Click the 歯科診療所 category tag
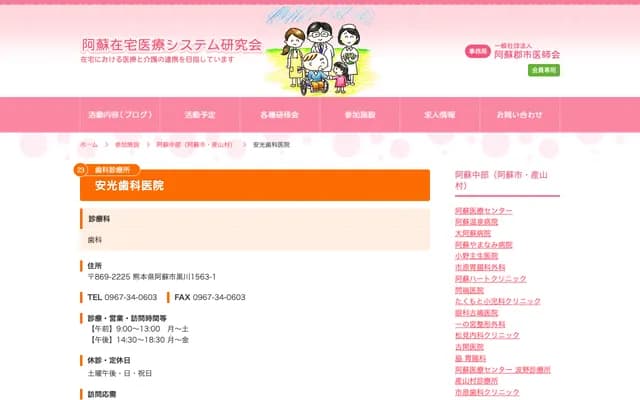640x400 pixels. [113, 170]
